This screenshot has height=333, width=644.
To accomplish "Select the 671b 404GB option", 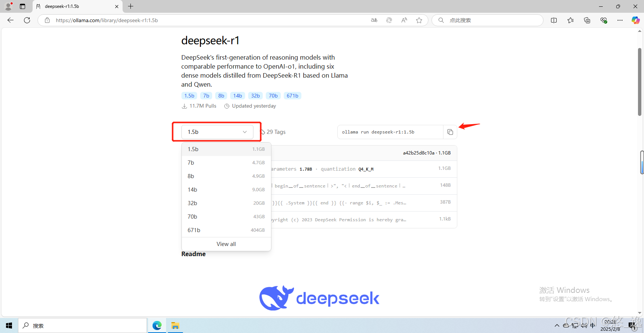I will pos(226,230).
